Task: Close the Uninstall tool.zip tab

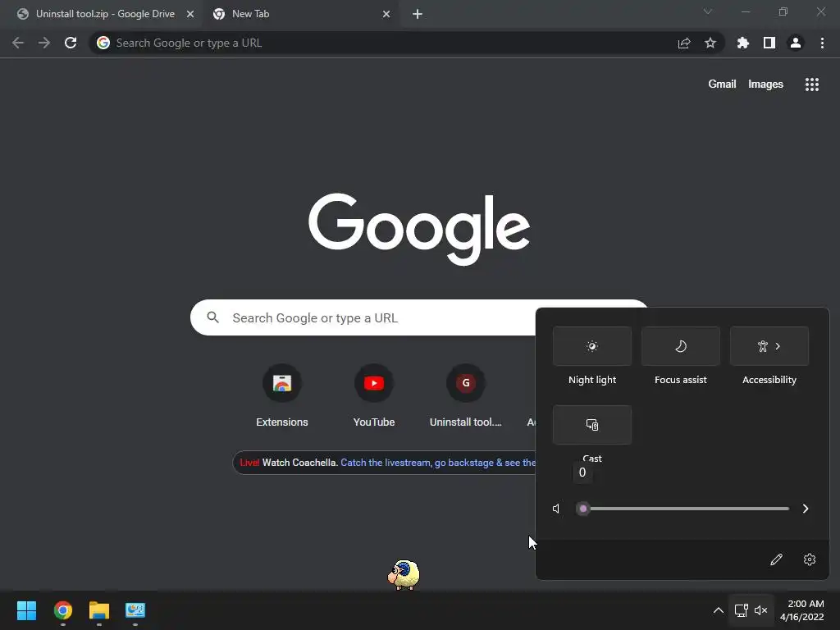Action: tap(190, 14)
